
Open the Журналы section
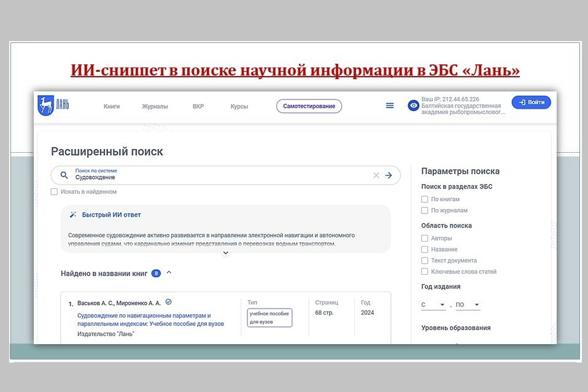[x=155, y=106]
